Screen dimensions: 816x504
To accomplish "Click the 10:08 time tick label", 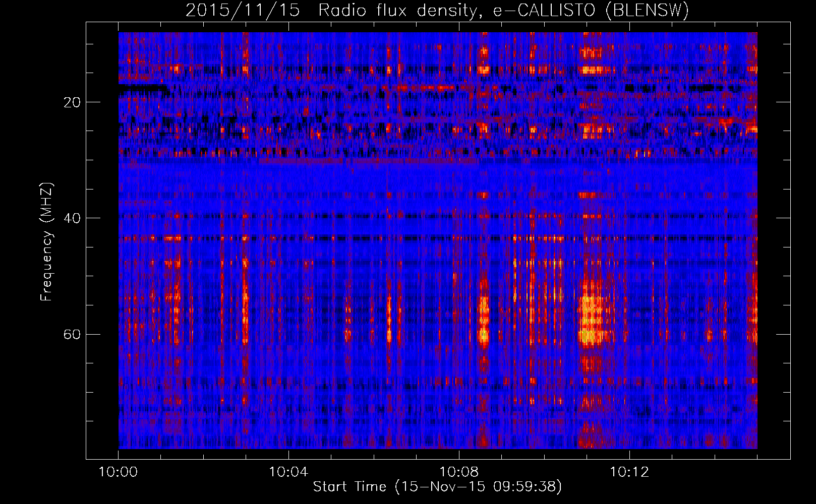I will point(459,472).
